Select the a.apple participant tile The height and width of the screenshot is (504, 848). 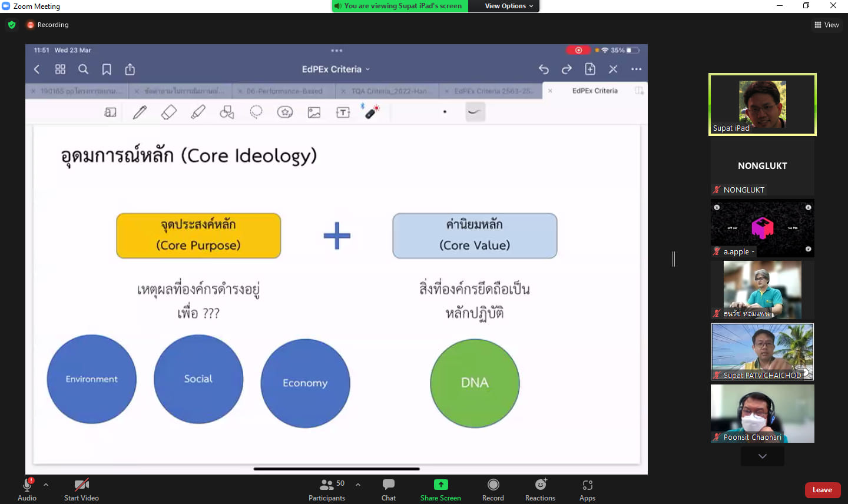click(763, 228)
